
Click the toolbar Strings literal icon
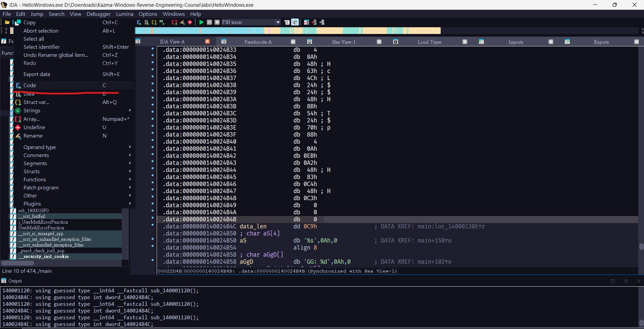[161, 22]
